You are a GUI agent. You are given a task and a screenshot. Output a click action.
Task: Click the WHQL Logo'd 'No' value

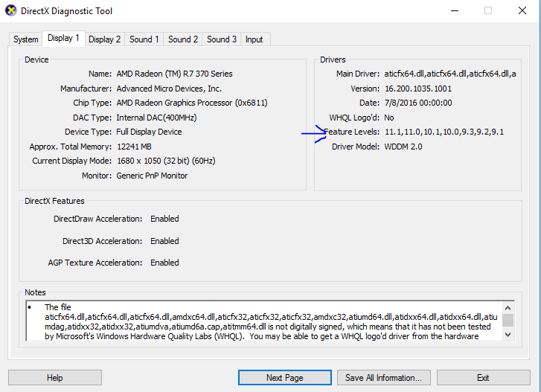click(389, 118)
